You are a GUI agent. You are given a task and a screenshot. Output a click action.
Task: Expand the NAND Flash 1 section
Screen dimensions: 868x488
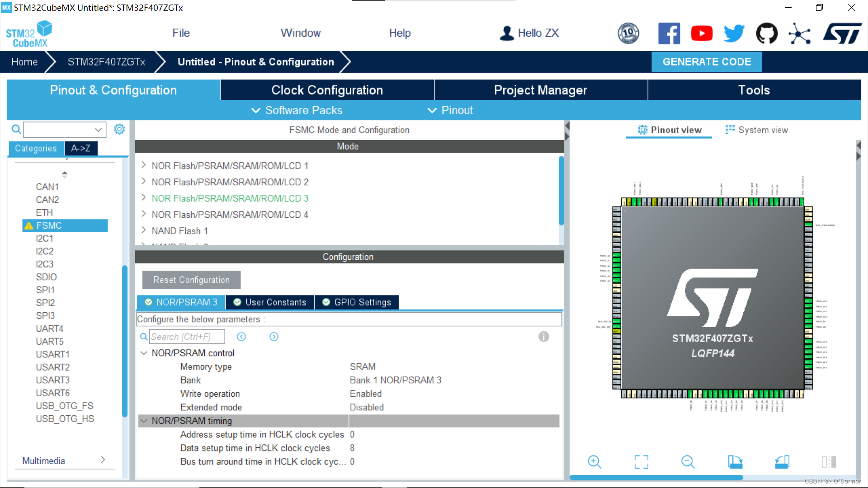coord(143,230)
